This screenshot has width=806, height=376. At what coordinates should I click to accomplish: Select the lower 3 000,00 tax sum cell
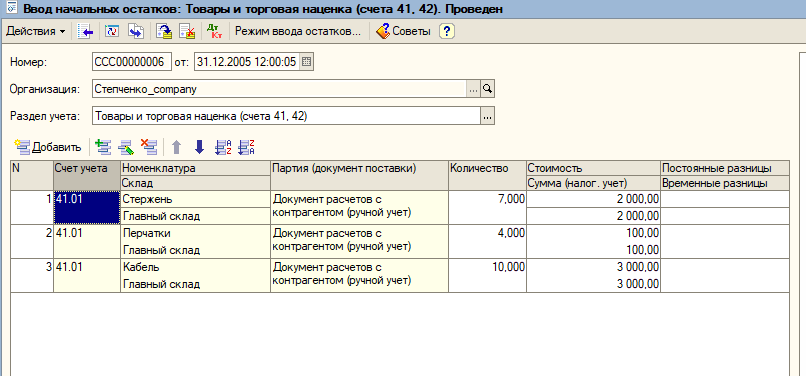(593, 284)
